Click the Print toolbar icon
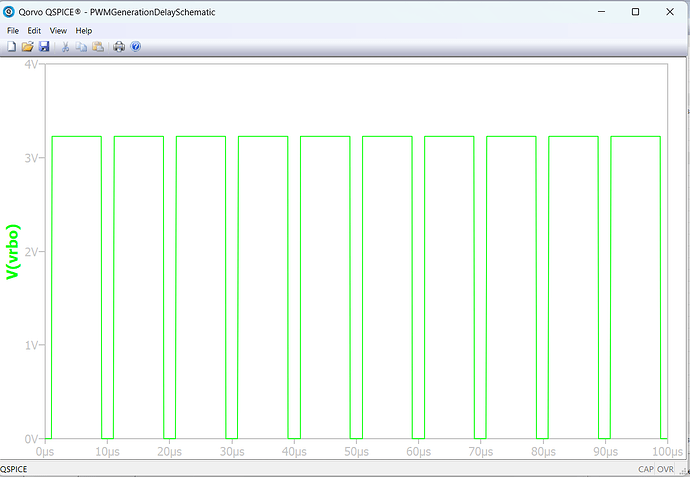690x477 pixels. click(x=119, y=46)
